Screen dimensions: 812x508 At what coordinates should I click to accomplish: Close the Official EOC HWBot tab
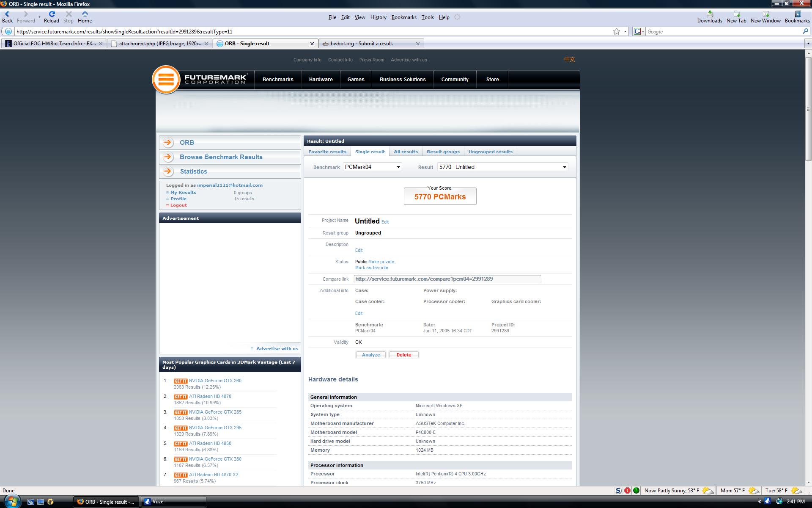pyautogui.click(x=101, y=44)
